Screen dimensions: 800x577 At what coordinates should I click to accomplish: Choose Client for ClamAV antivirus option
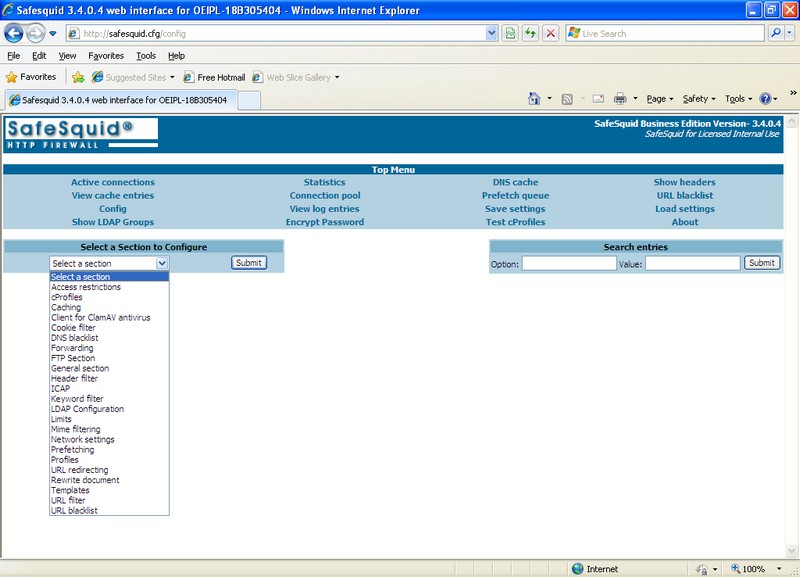[x=109, y=317]
